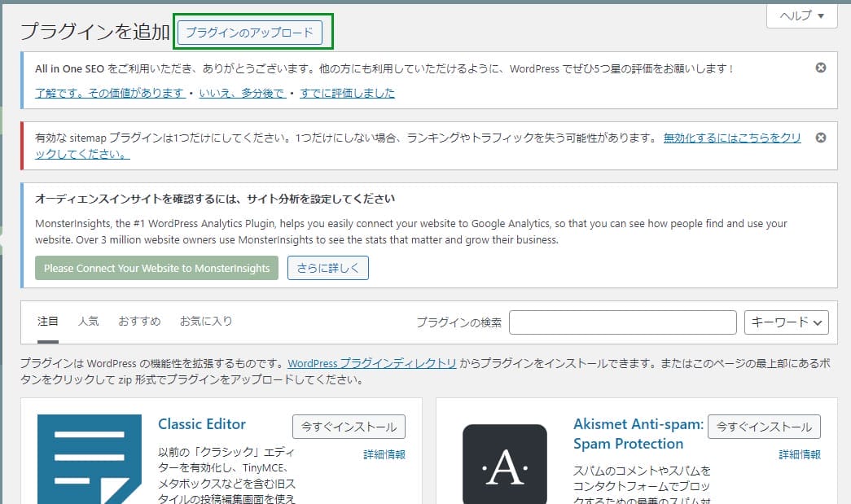Screen dimensions: 851x504
Task: Click the いいえ、多分後で link
Action: (x=242, y=93)
